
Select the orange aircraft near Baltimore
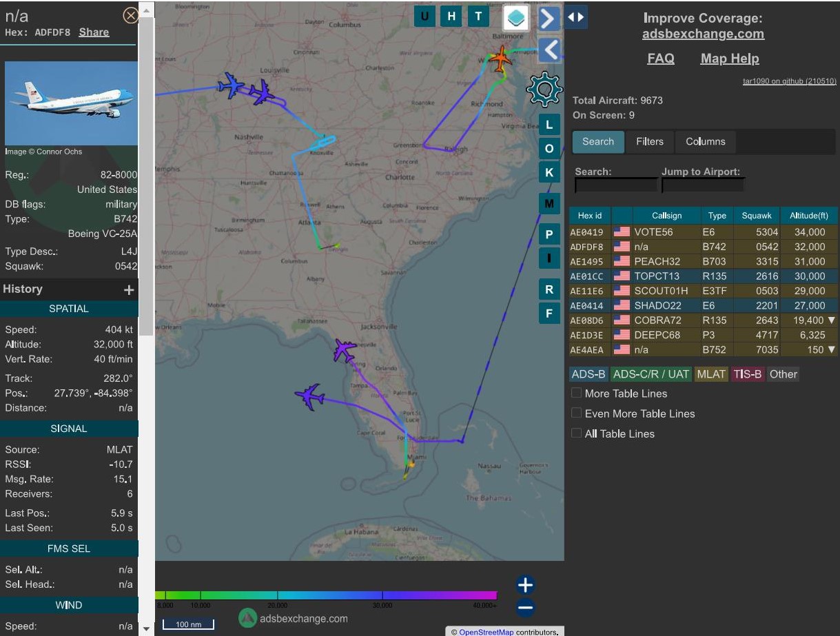point(501,59)
